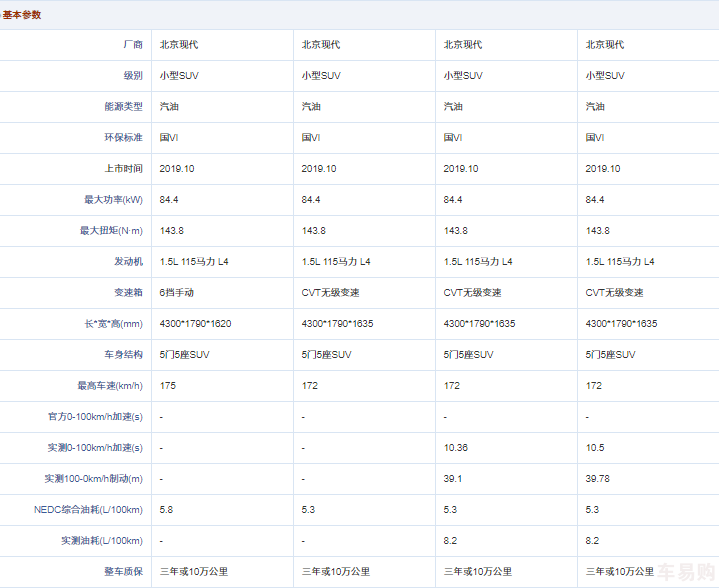
Task: Select the 车身结构 row label
Action: (x=123, y=355)
